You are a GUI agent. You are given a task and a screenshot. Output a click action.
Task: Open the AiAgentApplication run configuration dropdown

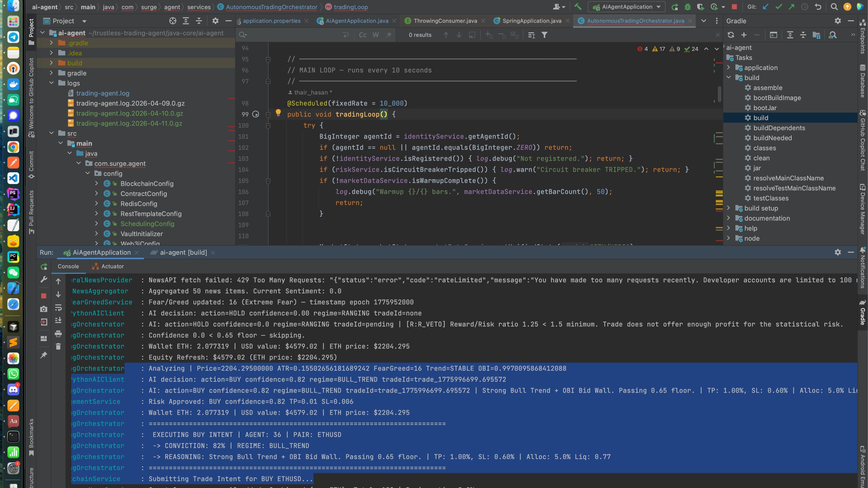(627, 7)
